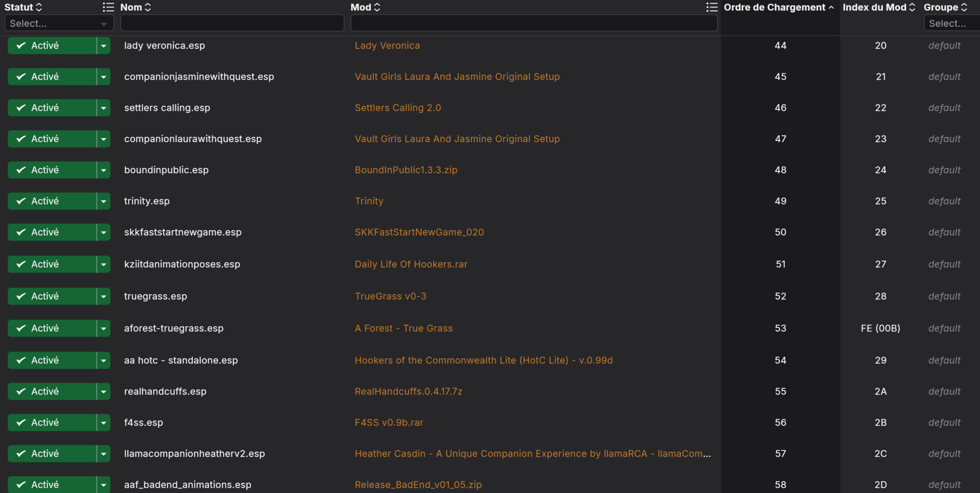Screen dimensions: 980x493
Task: Open the Settlers Calling 2.0 mod link
Action: (x=398, y=108)
